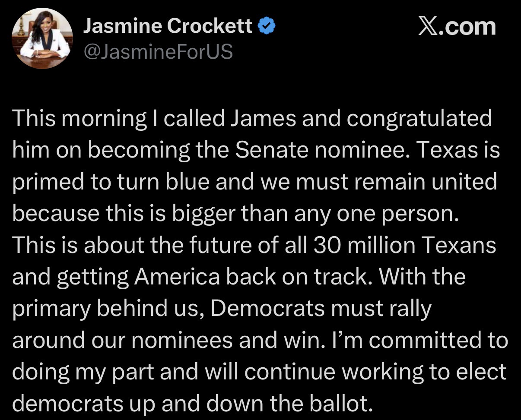Open the @JasmineForUS handle link
The height and width of the screenshot is (420, 521).
158,52
